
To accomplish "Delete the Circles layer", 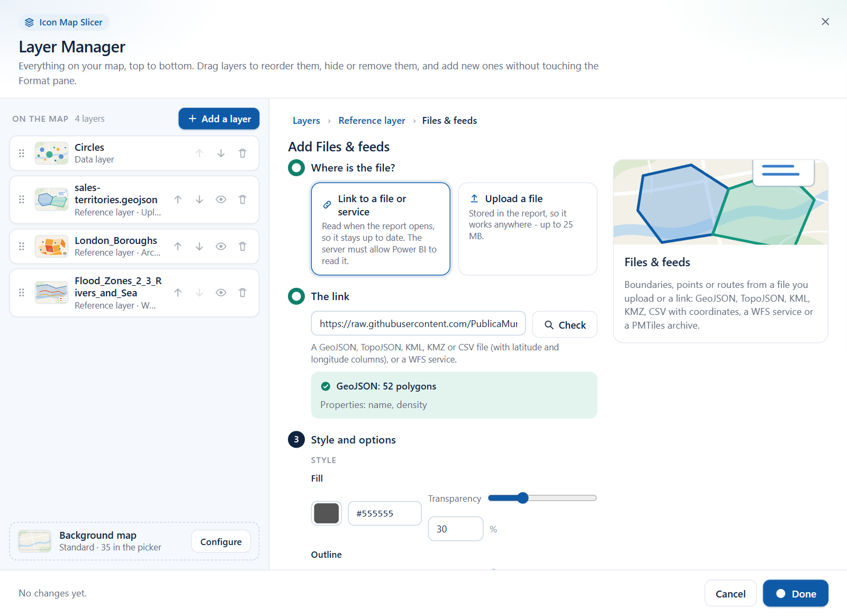I will (242, 153).
